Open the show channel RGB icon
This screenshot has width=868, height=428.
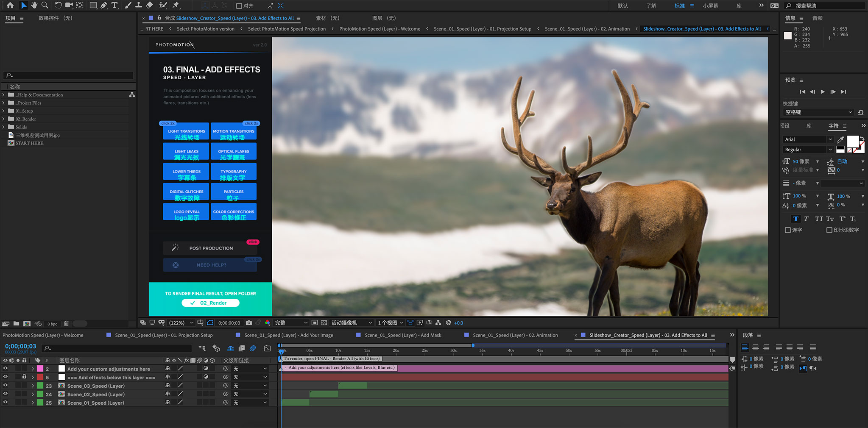pyautogui.click(x=268, y=323)
